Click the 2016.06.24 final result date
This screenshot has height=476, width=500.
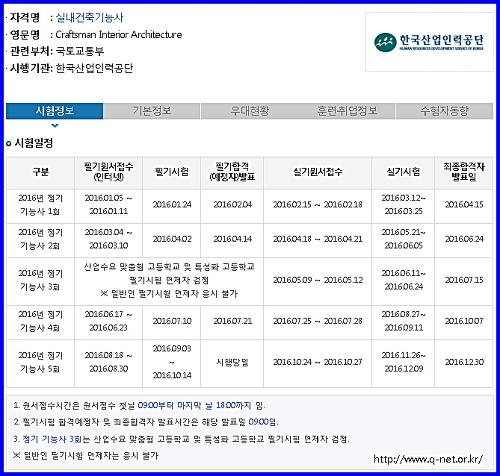[x=464, y=239]
